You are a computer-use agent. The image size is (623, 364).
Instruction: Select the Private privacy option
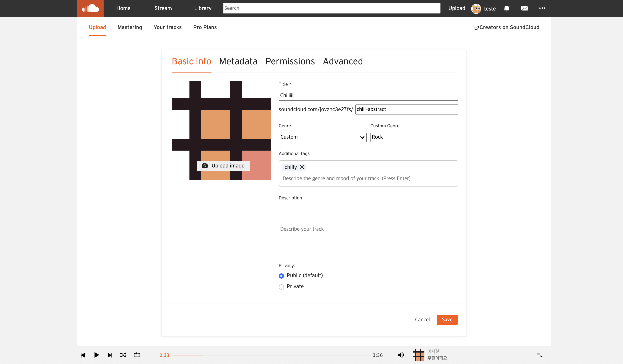281,287
